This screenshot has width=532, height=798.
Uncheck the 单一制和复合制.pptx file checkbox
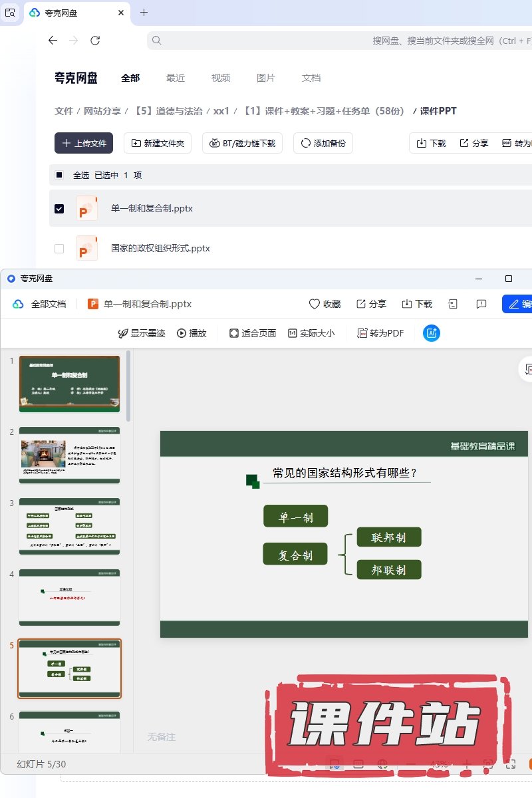[x=59, y=209]
